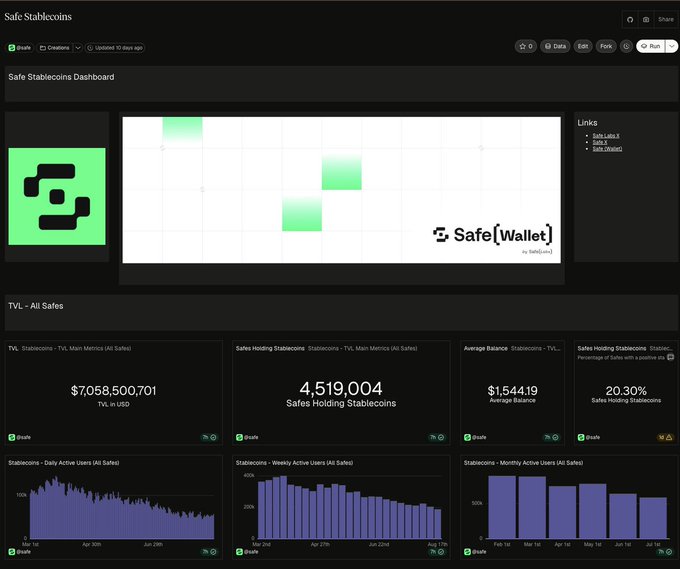The height and width of the screenshot is (569, 680).
Task: Click the 'Safe Stablecoins' page title
Action: point(38,16)
